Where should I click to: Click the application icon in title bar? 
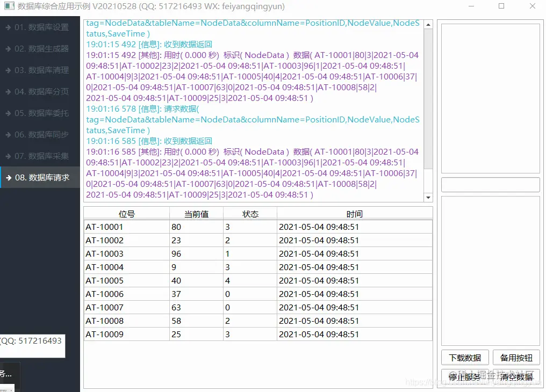[x=9, y=6]
